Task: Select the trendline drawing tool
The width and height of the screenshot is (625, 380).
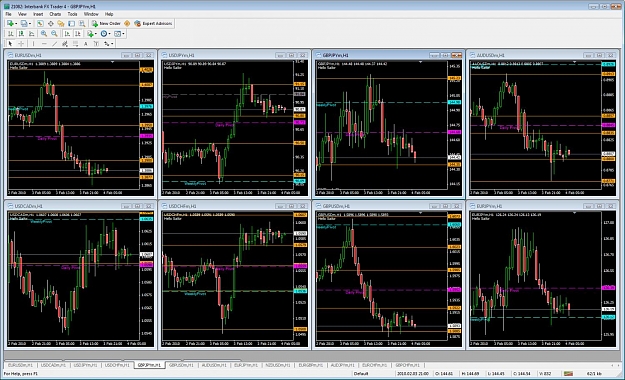Action: (x=55, y=43)
